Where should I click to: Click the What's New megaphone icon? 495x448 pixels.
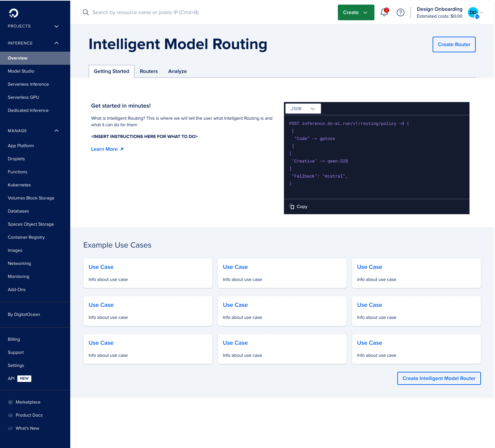10,428
